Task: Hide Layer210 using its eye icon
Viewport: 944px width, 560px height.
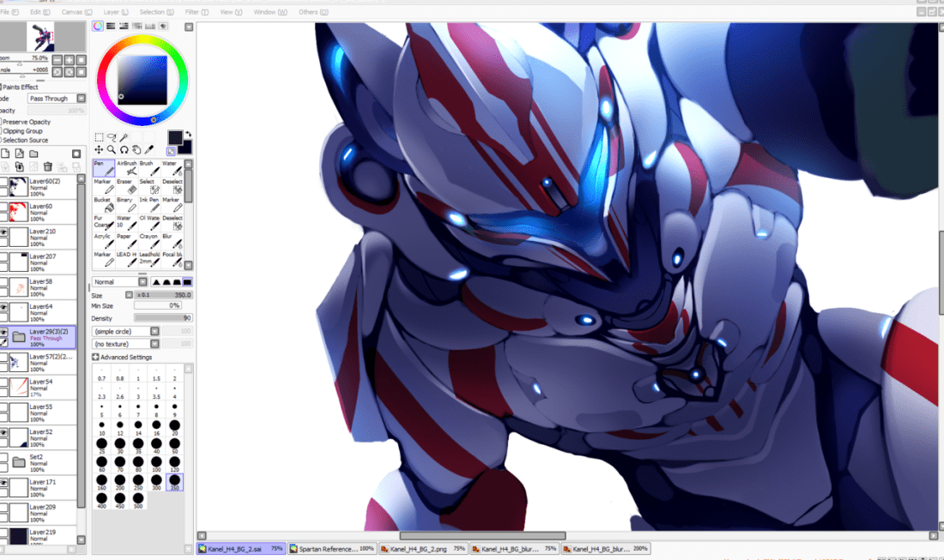Action: [x=3, y=232]
